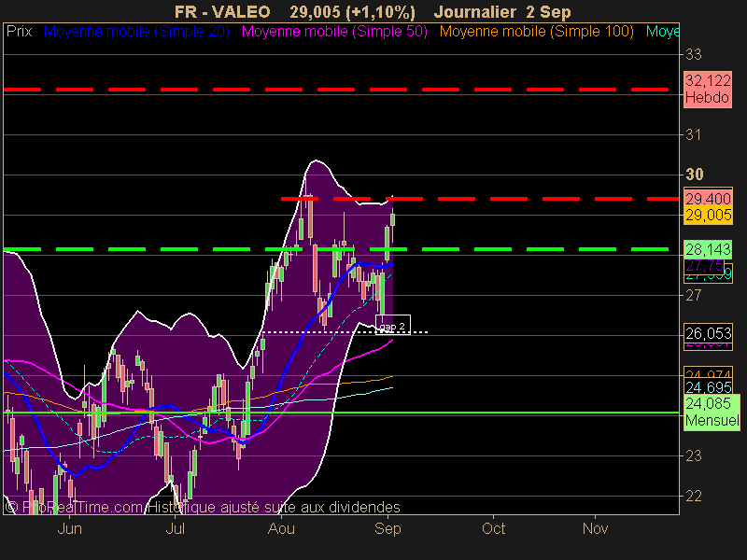
Task: Click the "Aou" month on the time axis
Action: click(281, 528)
